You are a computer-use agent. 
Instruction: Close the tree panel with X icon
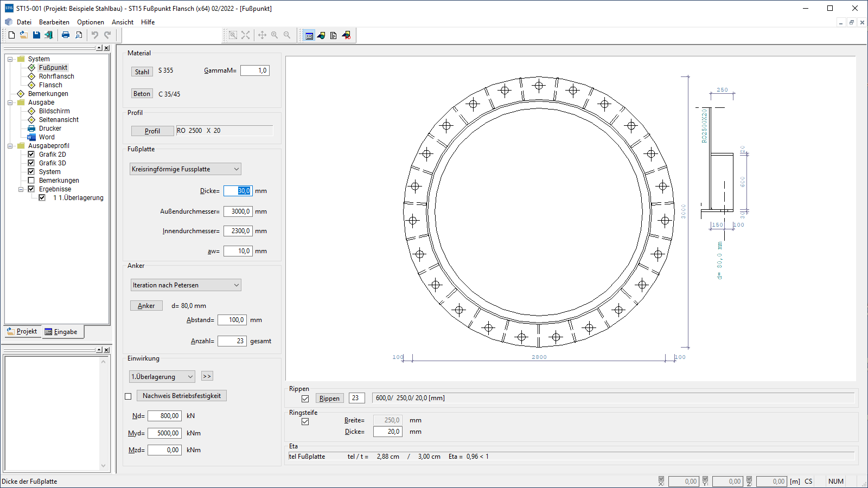pos(107,48)
